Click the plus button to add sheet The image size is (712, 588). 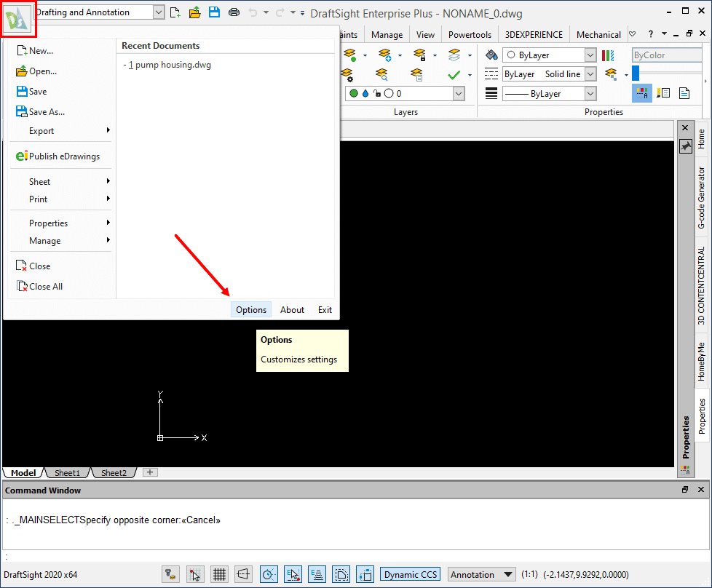150,472
